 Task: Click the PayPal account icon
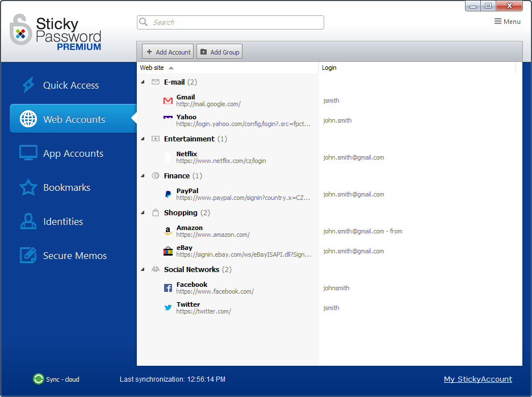(168, 194)
